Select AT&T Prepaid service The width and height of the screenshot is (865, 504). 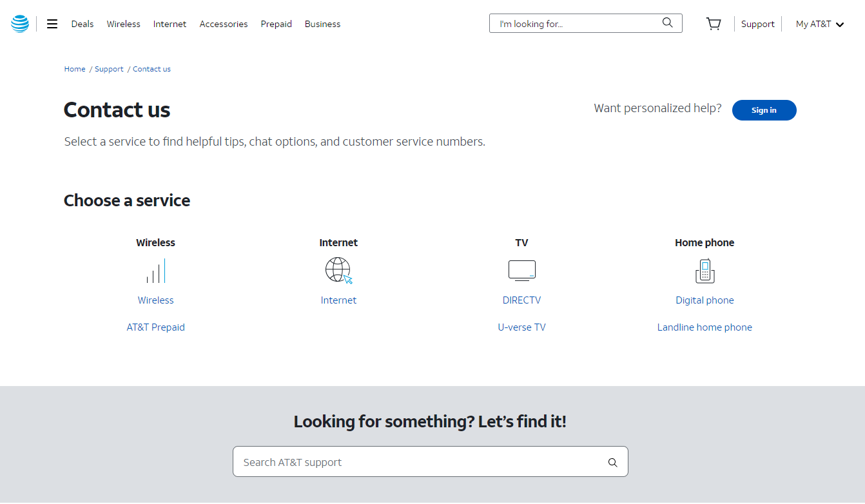(155, 327)
